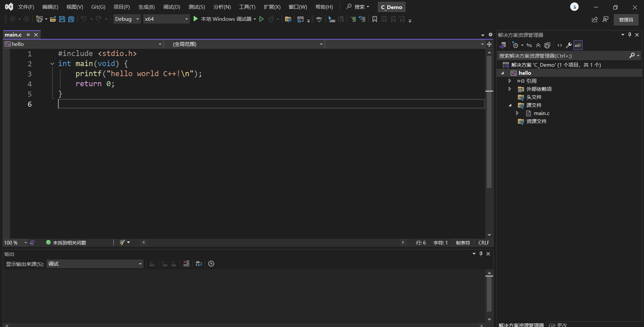Click the bookmark icon in the toolbar

[375, 19]
